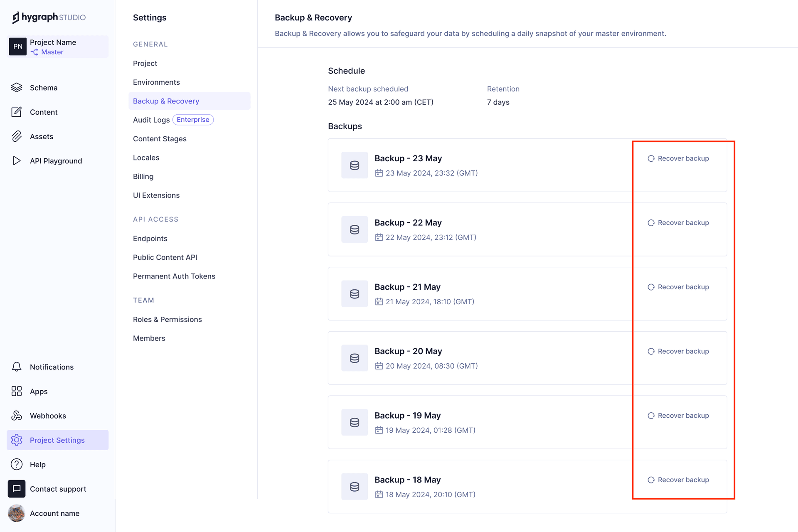Viewport: 798px width, 532px height.
Task: Click the API Playground icon in sidebar
Action: 17,160
